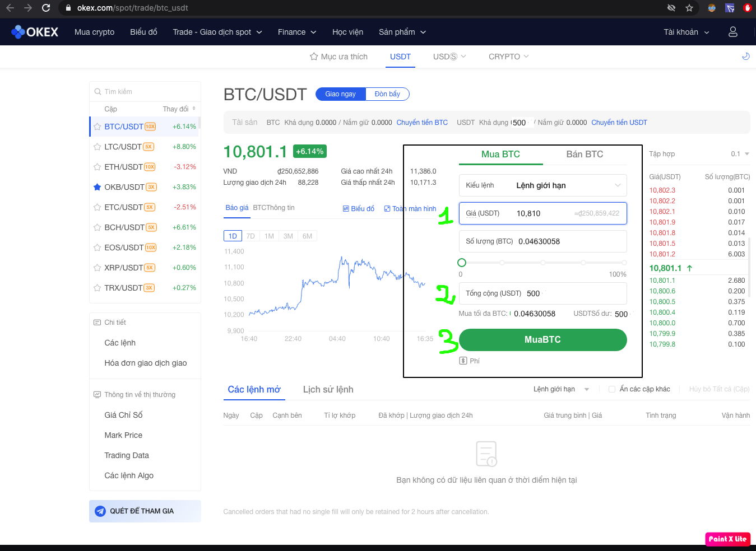Select Giao ngay spot mode
The height and width of the screenshot is (551, 756).
340,94
